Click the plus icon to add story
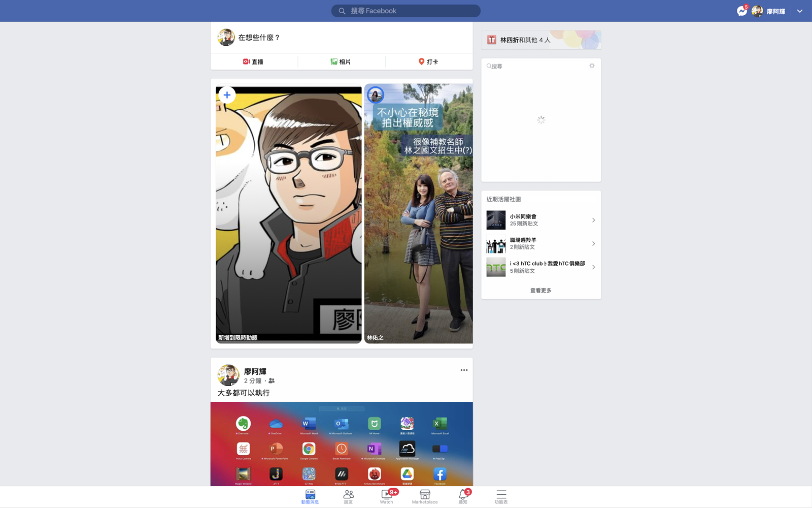The width and height of the screenshot is (812, 508). (x=227, y=95)
